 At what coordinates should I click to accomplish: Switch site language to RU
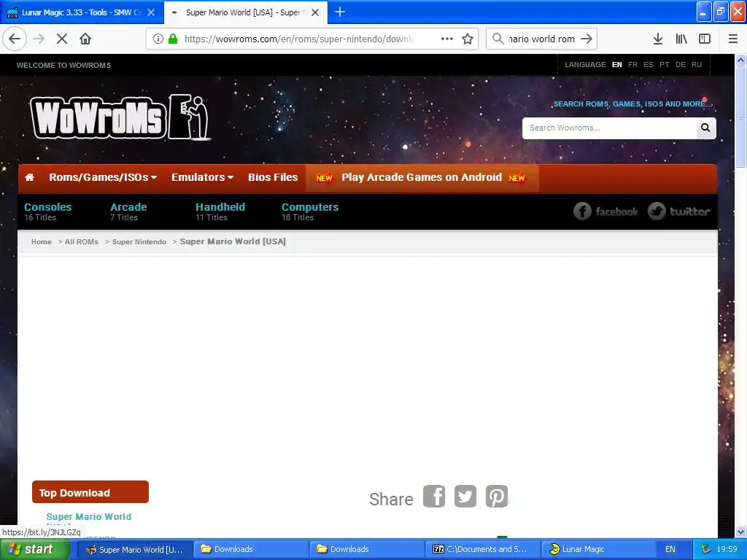[x=697, y=65]
